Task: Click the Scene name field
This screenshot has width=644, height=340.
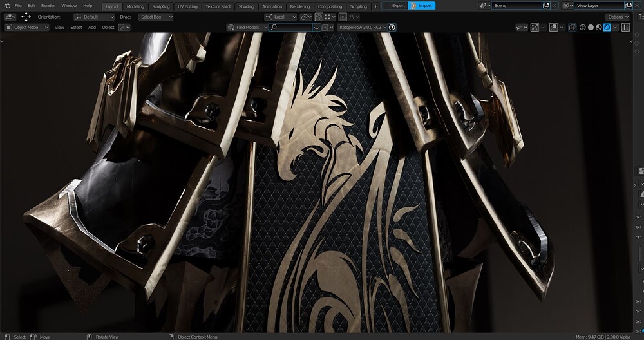Action: coord(516,6)
